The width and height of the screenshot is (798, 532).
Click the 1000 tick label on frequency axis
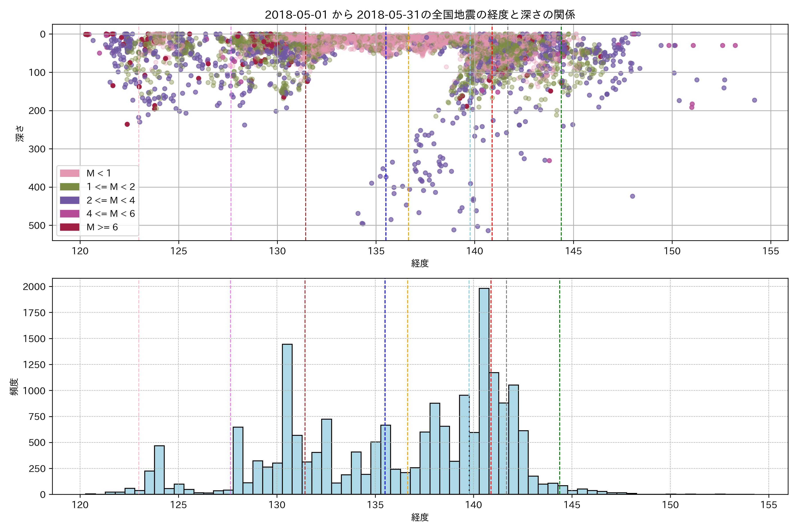click(34, 391)
